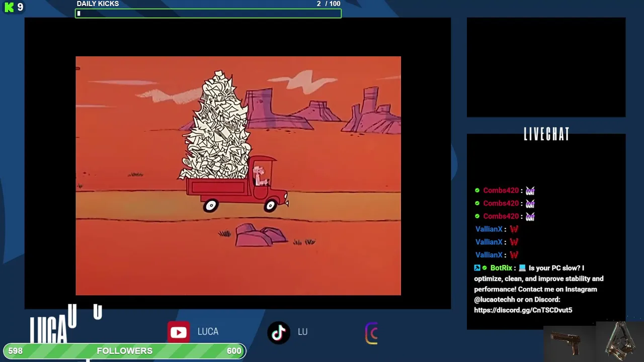Click the BotRix username in chat
This screenshot has width=644, height=362.
click(501, 268)
